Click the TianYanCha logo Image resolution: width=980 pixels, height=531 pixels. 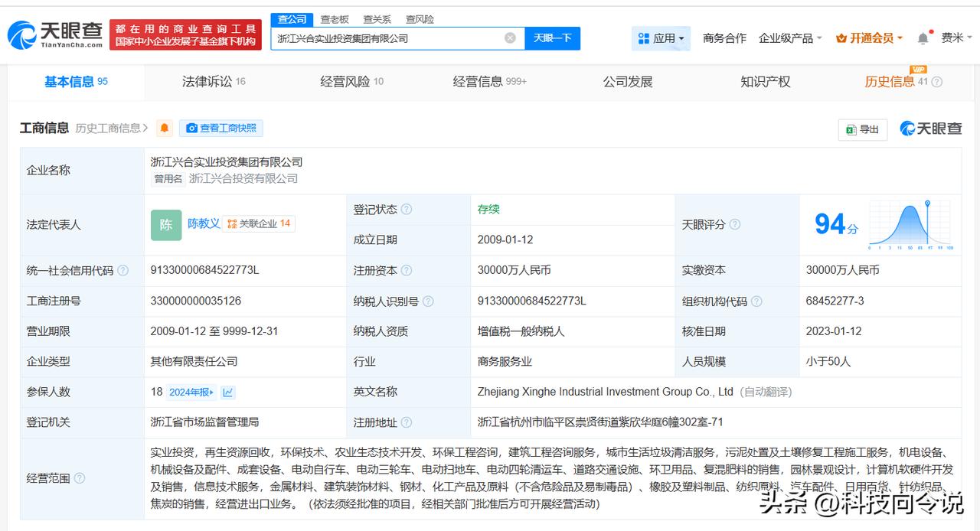click(x=55, y=34)
